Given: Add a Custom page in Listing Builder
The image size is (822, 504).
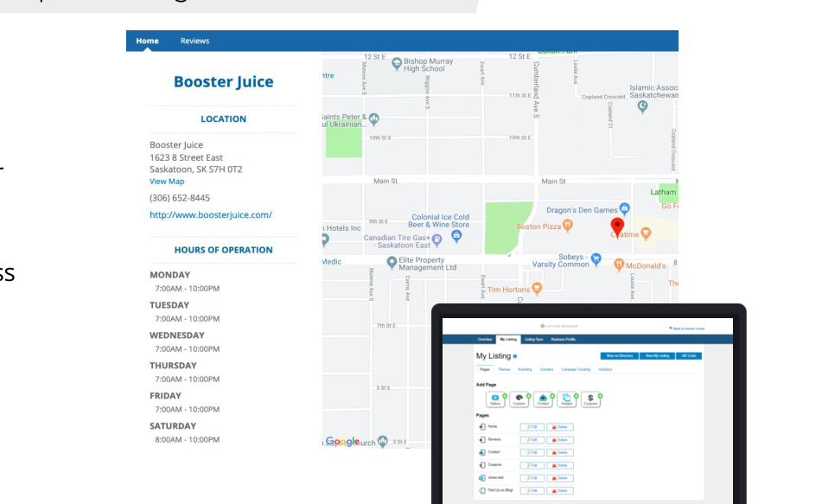Looking at the screenshot, I should (x=519, y=399).
